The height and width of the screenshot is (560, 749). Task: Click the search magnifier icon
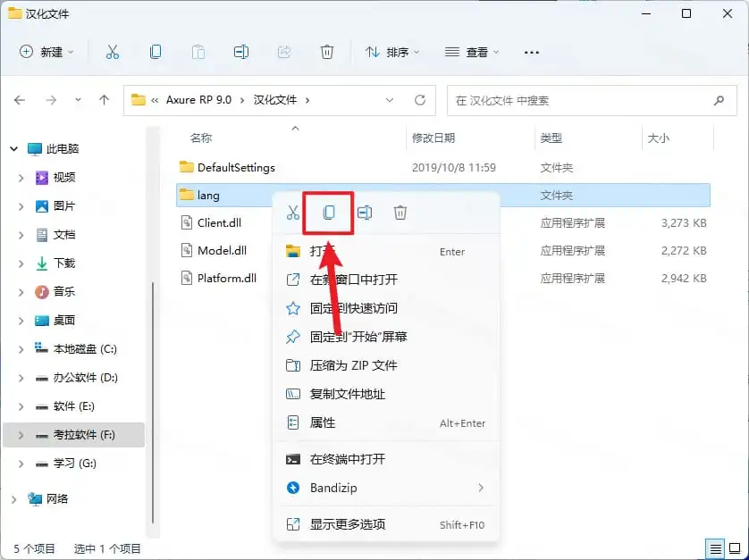719,100
